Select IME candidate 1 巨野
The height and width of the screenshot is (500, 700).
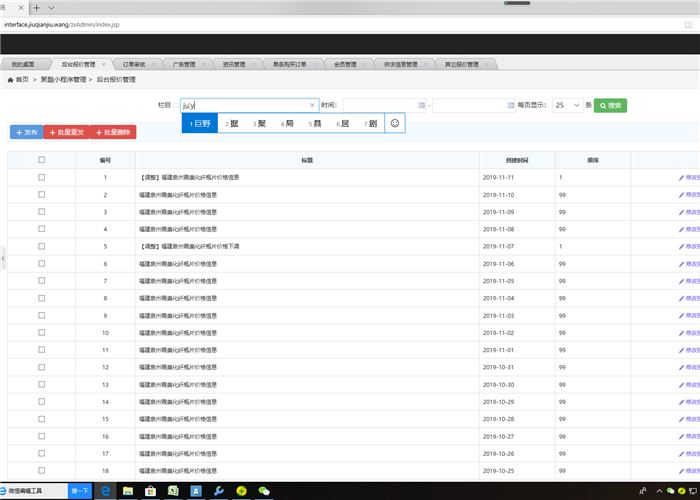(x=200, y=124)
